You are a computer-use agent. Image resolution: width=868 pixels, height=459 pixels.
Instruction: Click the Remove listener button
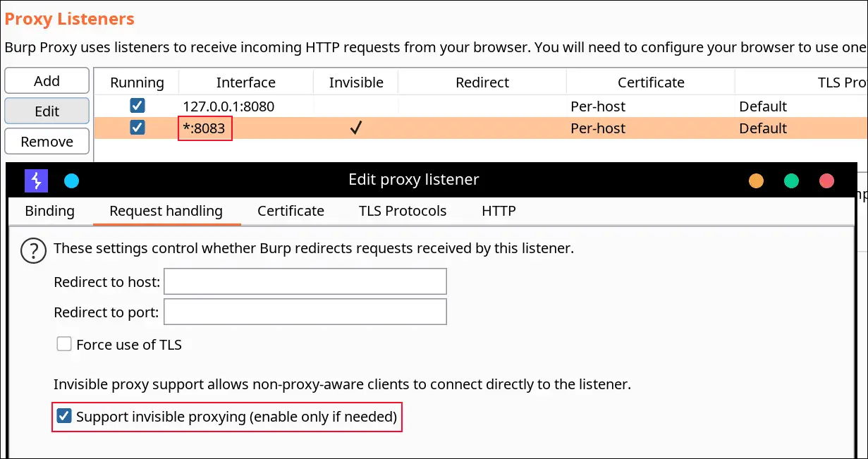click(x=47, y=142)
